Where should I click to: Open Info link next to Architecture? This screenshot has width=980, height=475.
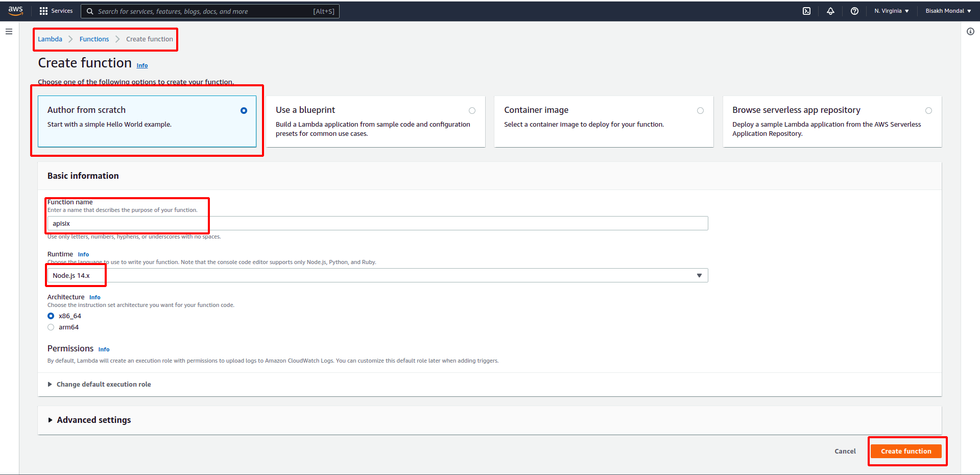tap(94, 297)
